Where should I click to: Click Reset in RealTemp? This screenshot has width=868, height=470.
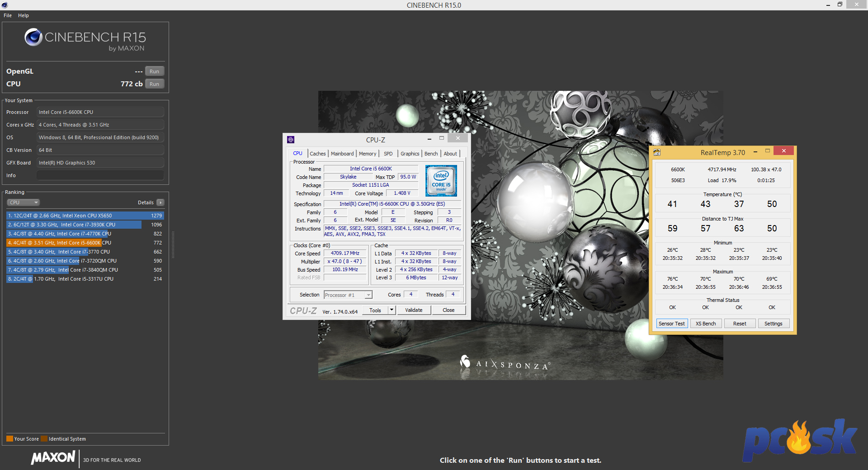[x=740, y=324]
